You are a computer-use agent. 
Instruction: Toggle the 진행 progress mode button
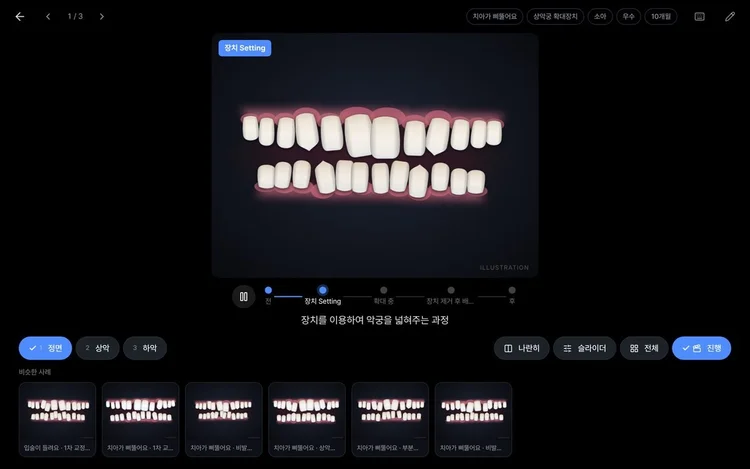coord(701,348)
